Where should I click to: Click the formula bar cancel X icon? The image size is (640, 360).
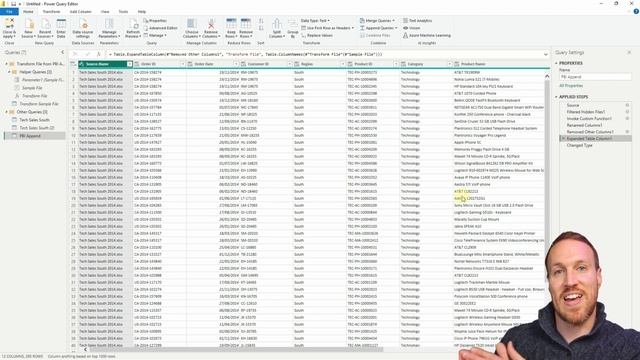point(75,54)
